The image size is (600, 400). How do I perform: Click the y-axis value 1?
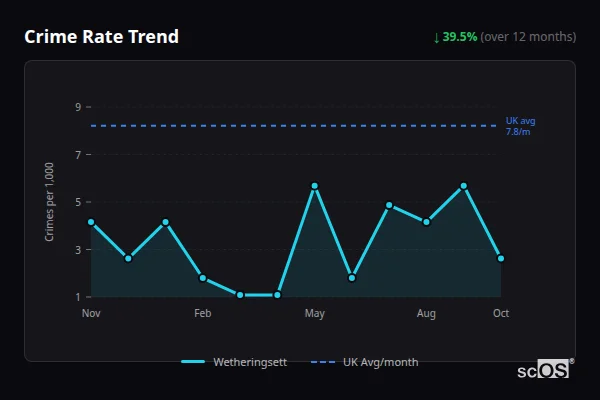click(x=78, y=297)
